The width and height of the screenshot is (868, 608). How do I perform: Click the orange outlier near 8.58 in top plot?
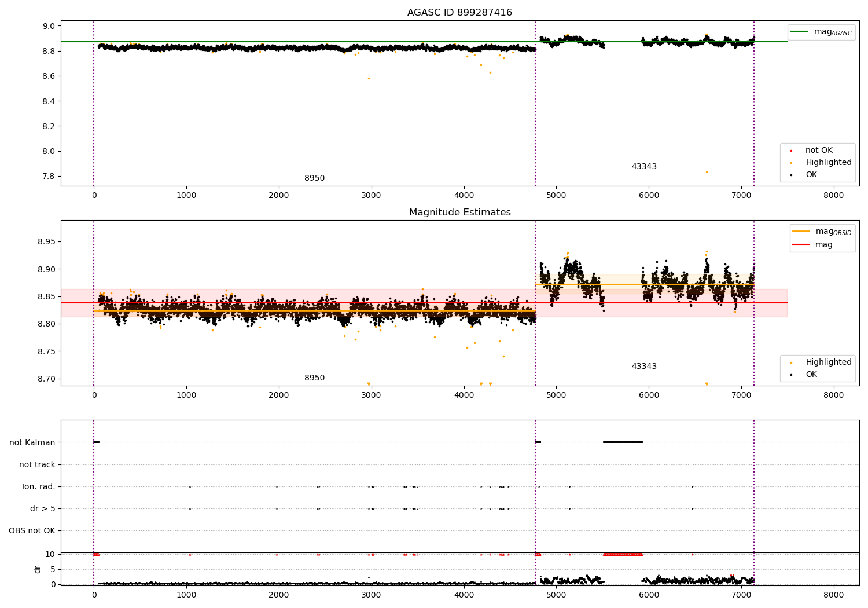(x=369, y=78)
